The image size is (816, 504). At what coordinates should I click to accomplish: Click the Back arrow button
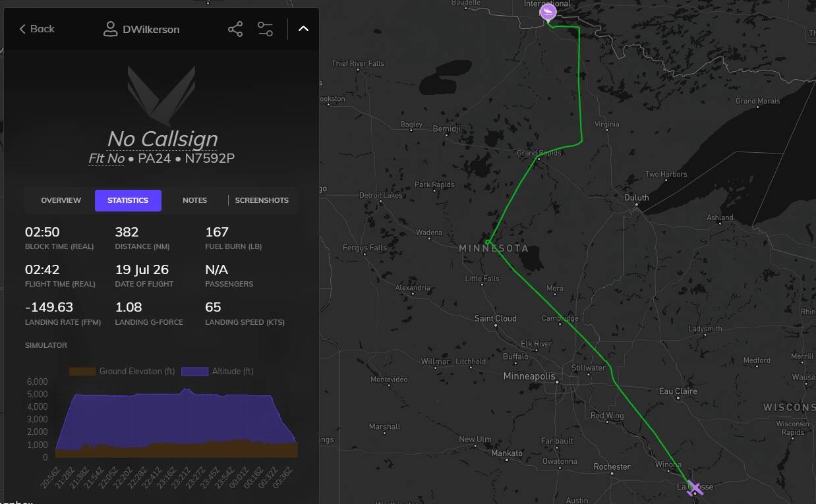(x=36, y=29)
